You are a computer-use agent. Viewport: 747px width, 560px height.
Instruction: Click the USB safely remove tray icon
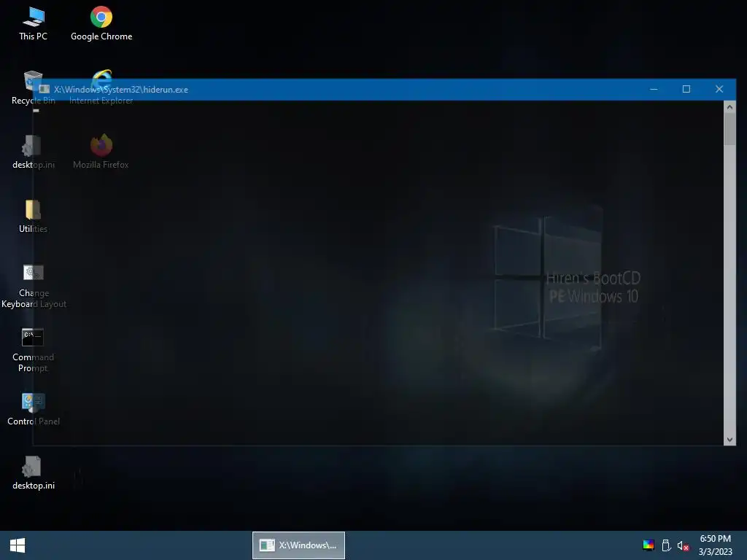pyautogui.click(x=666, y=545)
